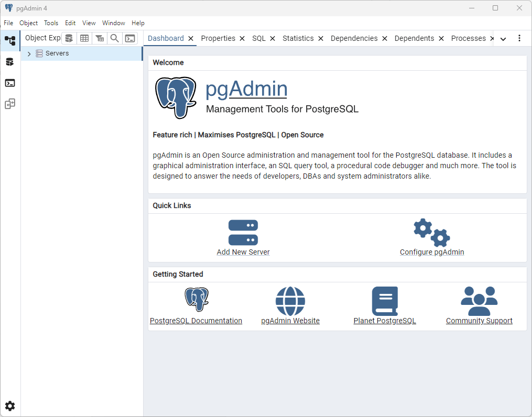
Task: Open Query Tool in Object Explorer toolbar
Action: pos(69,38)
